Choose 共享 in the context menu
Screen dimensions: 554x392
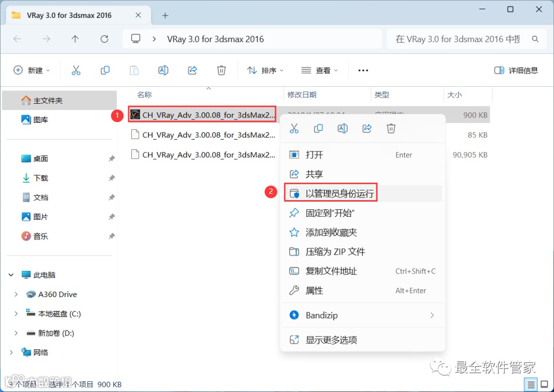[x=363, y=174]
